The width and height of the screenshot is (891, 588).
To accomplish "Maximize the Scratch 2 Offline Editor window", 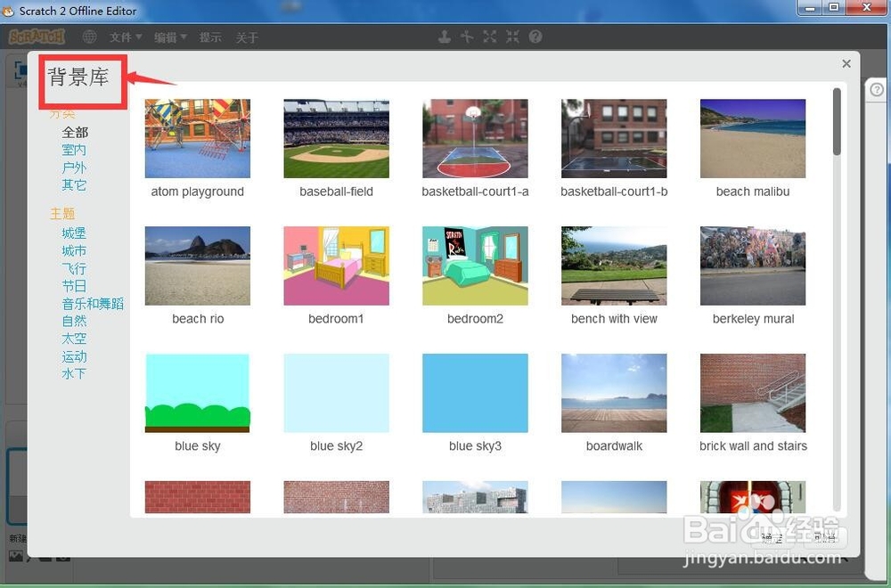I will [x=834, y=8].
